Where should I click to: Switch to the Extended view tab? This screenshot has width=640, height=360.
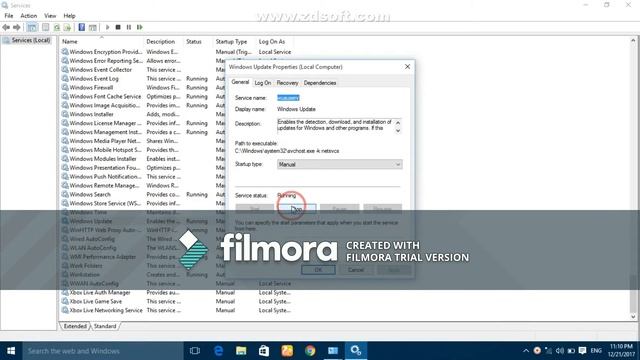(75, 326)
